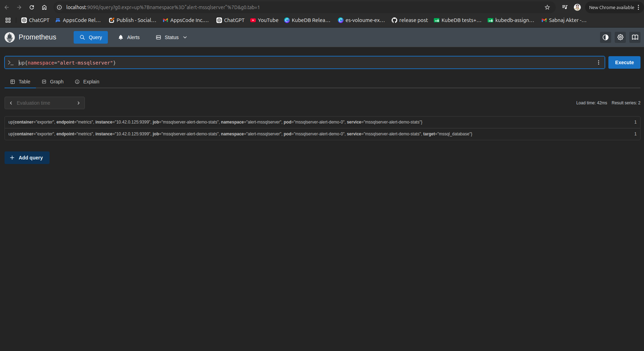644x351 pixels.
Task: Switch to the Graph tab
Action: (x=53, y=82)
